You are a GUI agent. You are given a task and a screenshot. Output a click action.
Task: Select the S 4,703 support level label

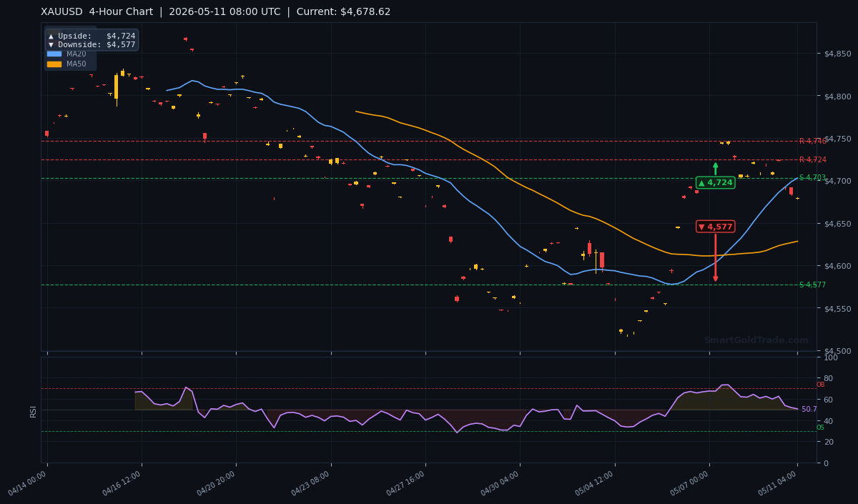pyautogui.click(x=812, y=178)
